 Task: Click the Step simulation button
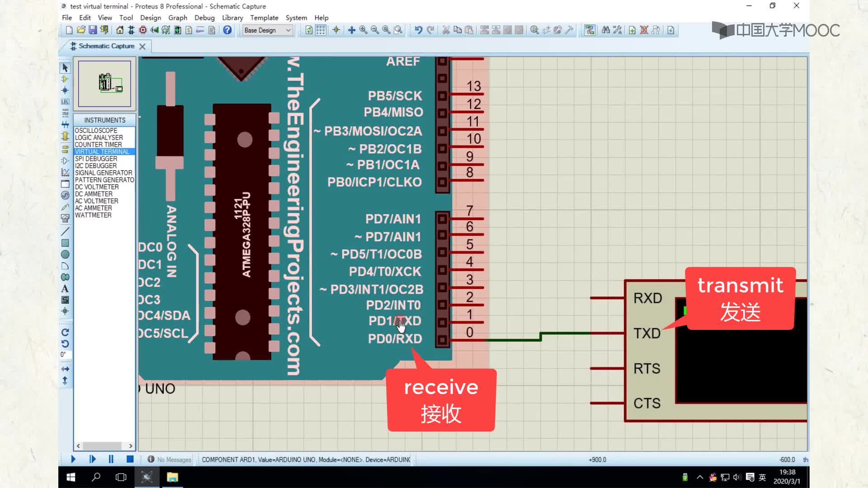click(92, 459)
